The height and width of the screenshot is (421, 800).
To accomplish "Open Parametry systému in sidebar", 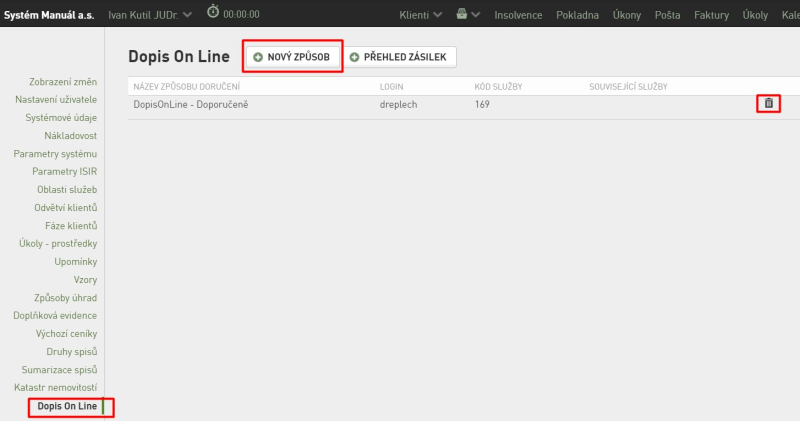I will [55, 154].
